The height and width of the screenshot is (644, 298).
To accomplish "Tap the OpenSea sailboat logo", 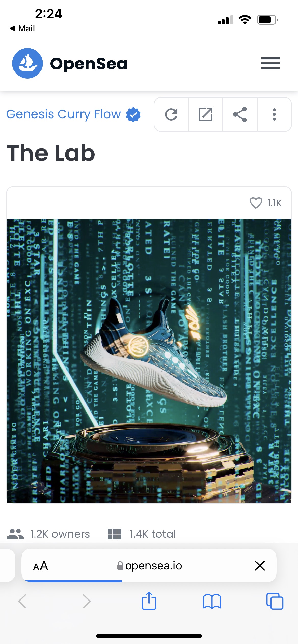I will (x=28, y=63).
